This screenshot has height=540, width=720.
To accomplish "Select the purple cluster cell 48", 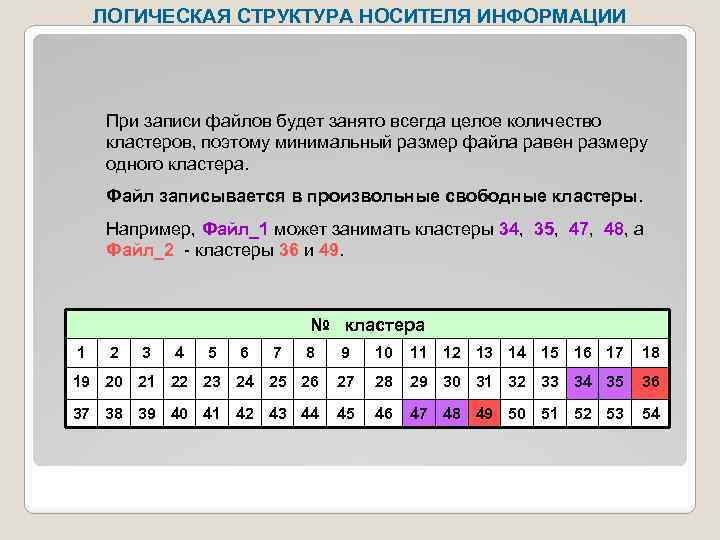I will tap(451, 413).
